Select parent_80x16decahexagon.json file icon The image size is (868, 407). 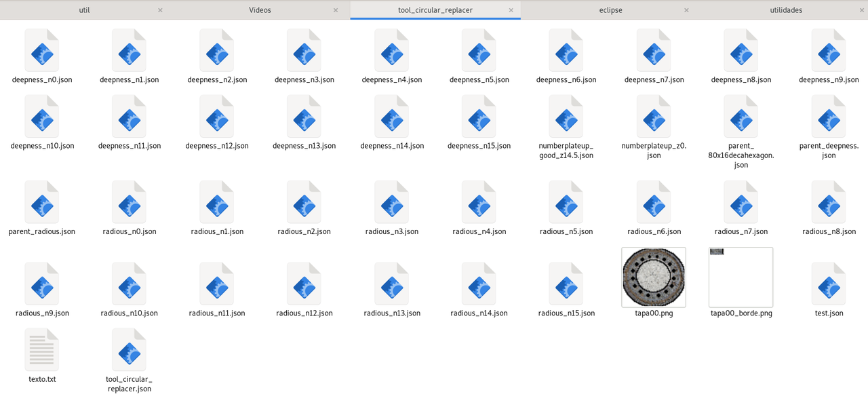point(741,116)
